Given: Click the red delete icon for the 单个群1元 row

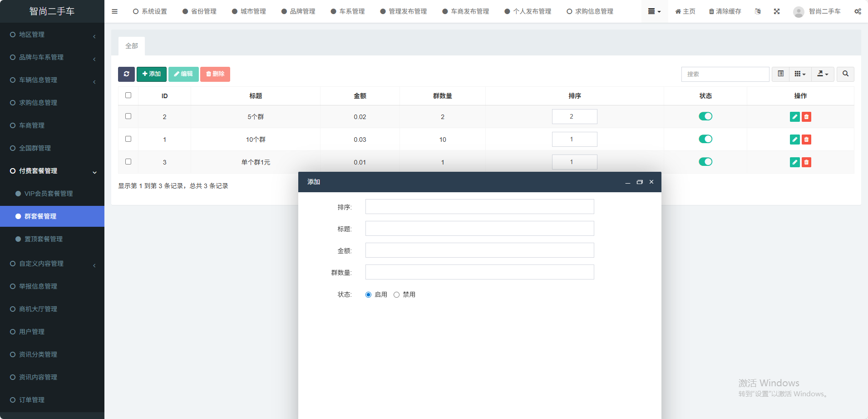Looking at the screenshot, I should 806,162.
